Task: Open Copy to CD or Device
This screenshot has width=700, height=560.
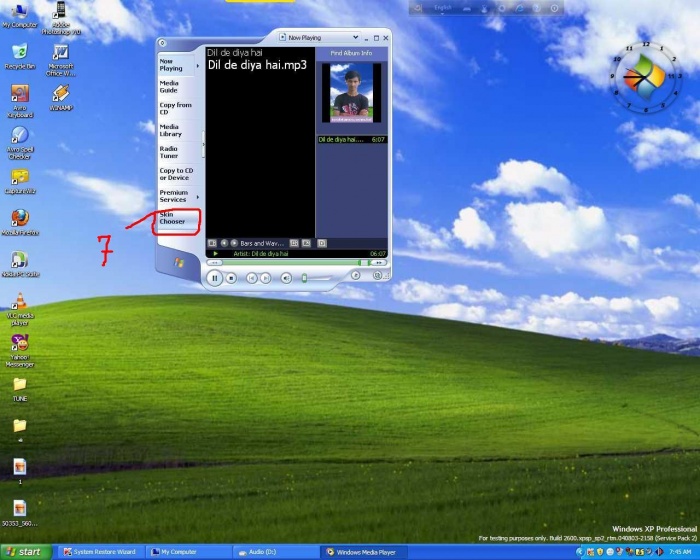Action: coord(176,174)
